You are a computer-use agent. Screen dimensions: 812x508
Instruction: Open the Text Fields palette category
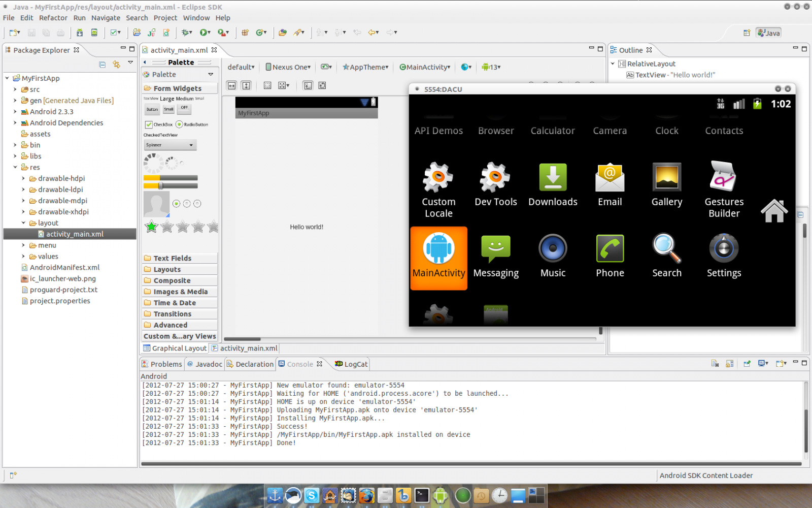pyautogui.click(x=173, y=258)
